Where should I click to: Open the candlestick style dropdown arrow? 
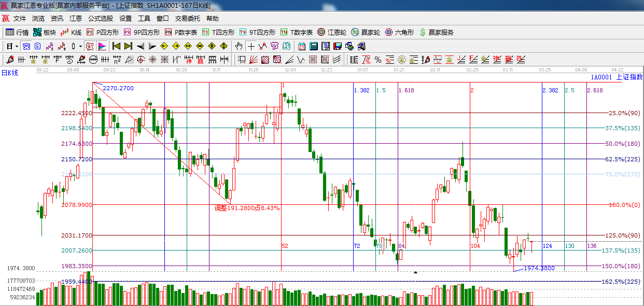click(80, 46)
